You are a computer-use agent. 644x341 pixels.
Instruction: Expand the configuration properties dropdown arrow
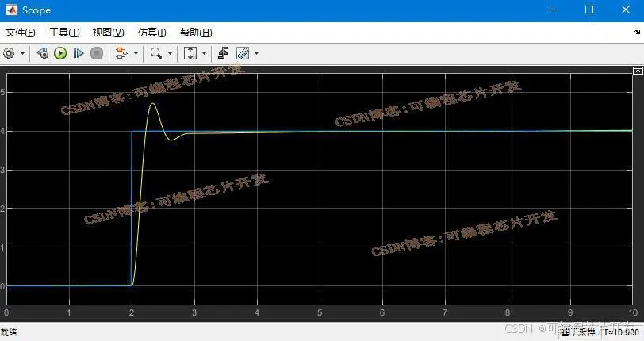click(x=22, y=53)
